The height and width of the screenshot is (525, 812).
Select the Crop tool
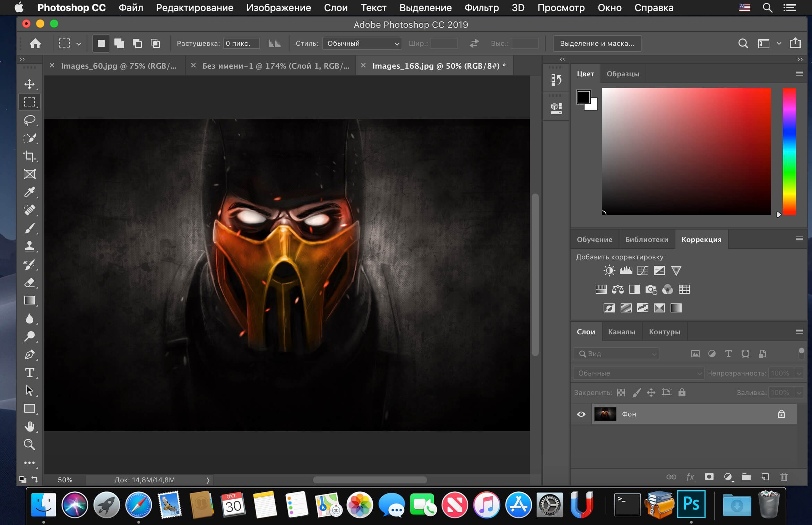(29, 156)
